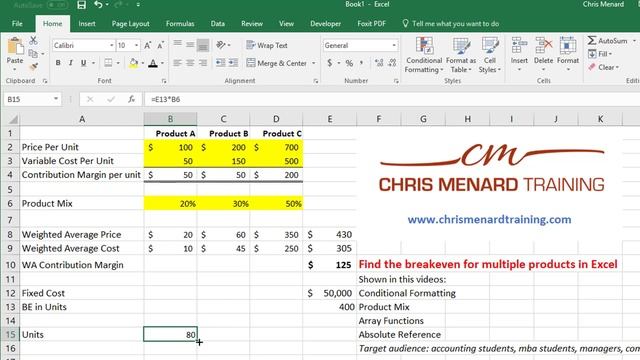Viewport: 640px width, 360px height.
Task: Open the fill color dropdown arrow
Action: 142,63
